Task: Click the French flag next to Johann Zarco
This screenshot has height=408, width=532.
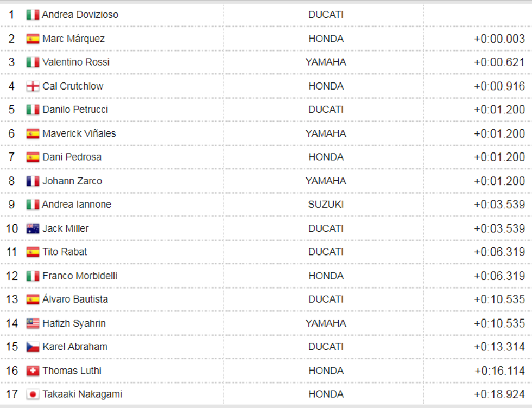Action: pos(33,181)
